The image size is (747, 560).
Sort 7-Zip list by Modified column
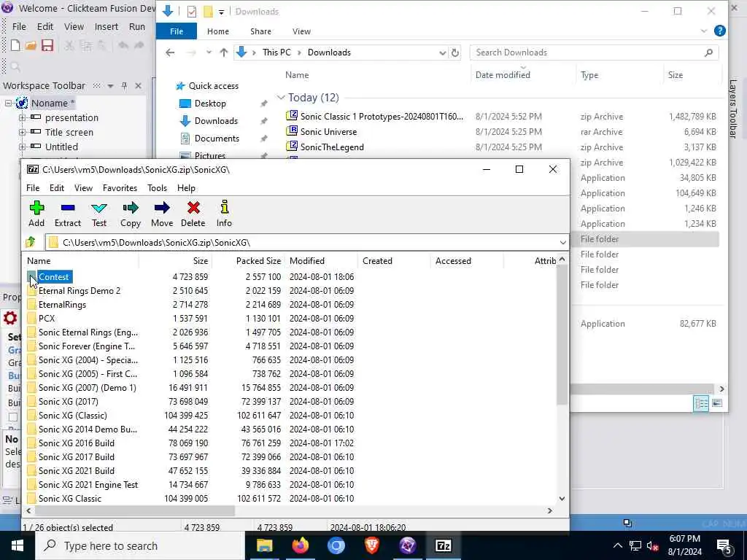click(322, 261)
